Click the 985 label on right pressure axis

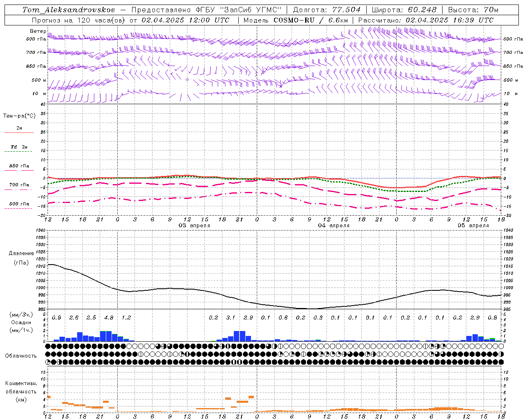click(x=508, y=309)
